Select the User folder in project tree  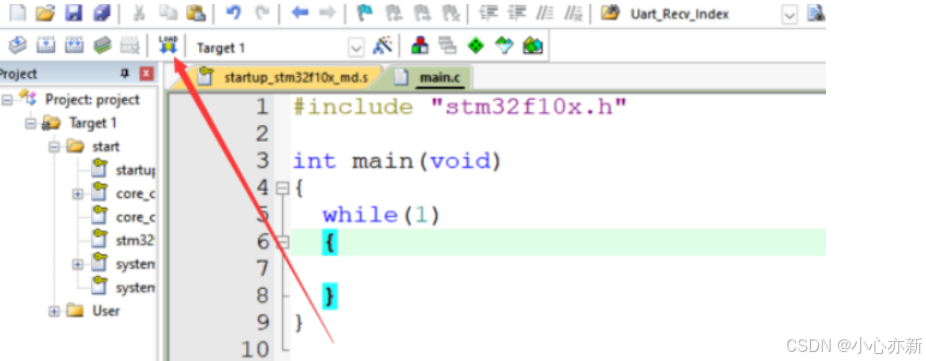[x=106, y=311]
